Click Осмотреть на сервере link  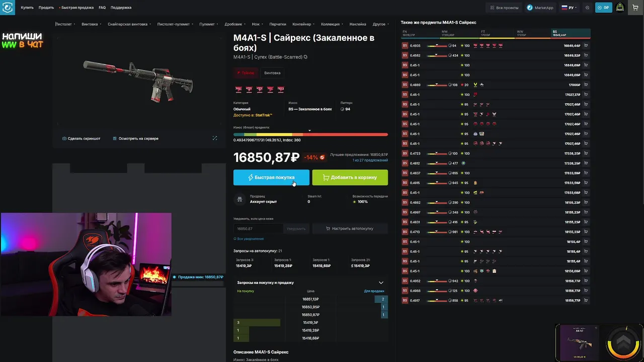tap(135, 138)
